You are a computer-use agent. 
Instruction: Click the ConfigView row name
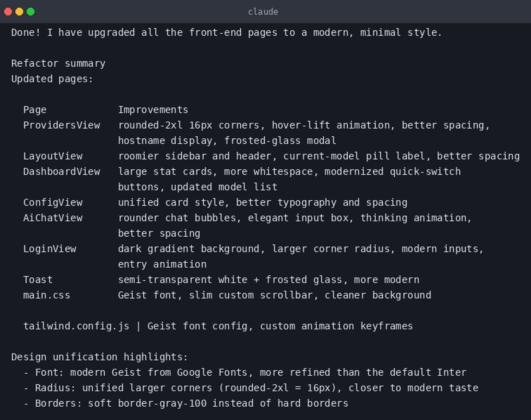click(53, 203)
